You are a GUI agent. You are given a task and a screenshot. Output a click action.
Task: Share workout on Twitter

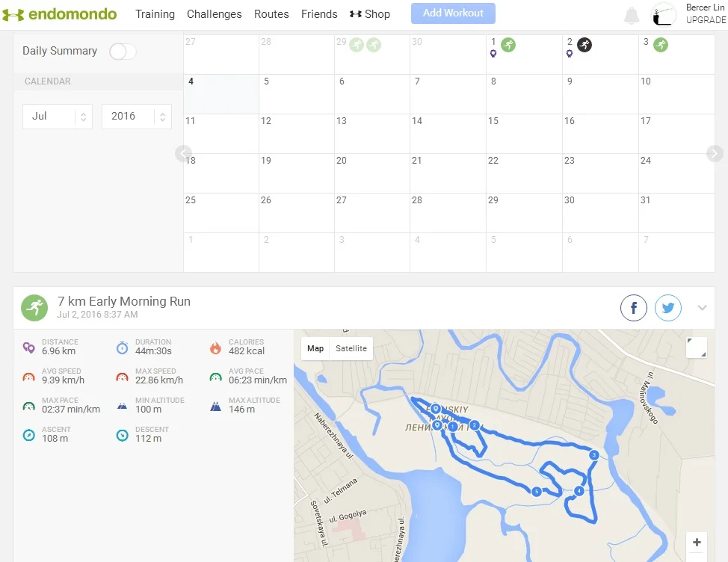pyautogui.click(x=668, y=307)
